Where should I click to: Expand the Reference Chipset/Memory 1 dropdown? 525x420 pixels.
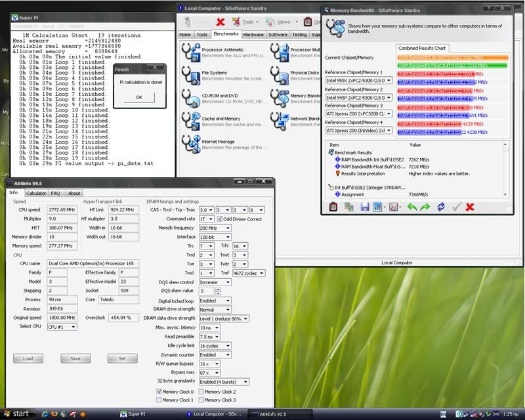pyautogui.click(x=389, y=80)
